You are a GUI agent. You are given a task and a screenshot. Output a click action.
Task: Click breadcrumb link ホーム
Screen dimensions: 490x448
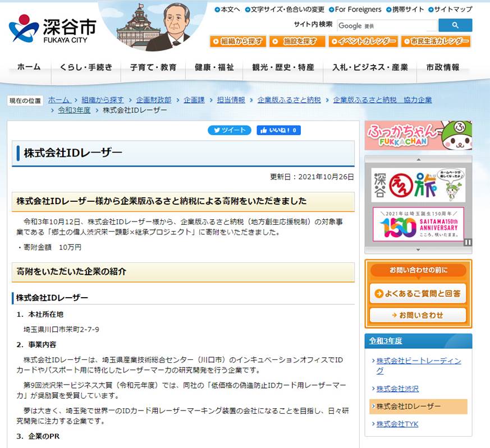(x=59, y=100)
